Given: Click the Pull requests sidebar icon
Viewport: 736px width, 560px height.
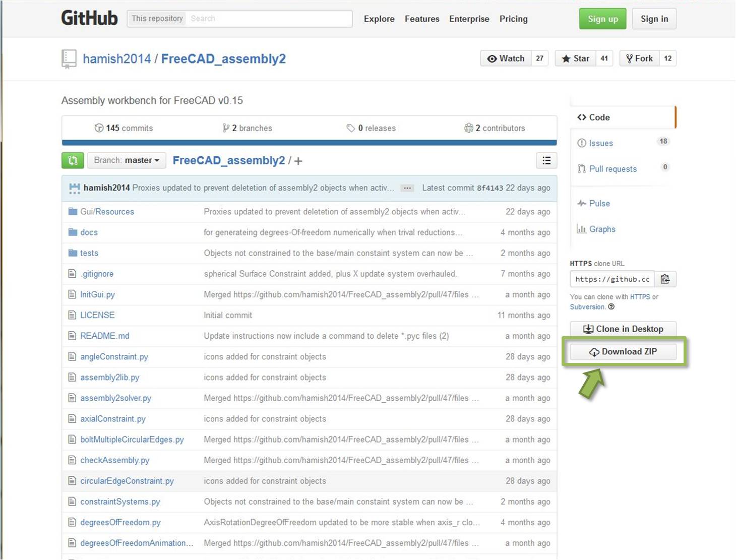Looking at the screenshot, I should (582, 169).
